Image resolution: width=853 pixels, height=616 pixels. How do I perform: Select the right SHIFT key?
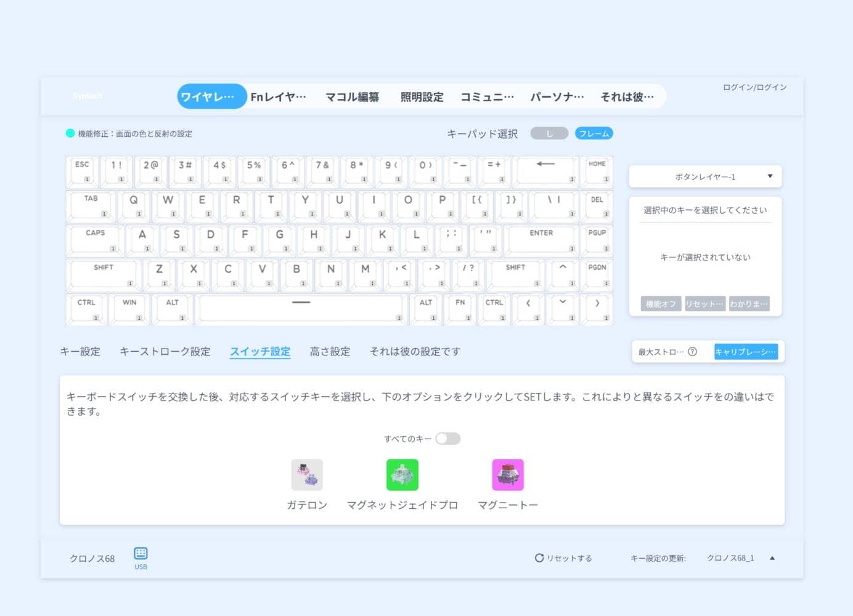515,274
